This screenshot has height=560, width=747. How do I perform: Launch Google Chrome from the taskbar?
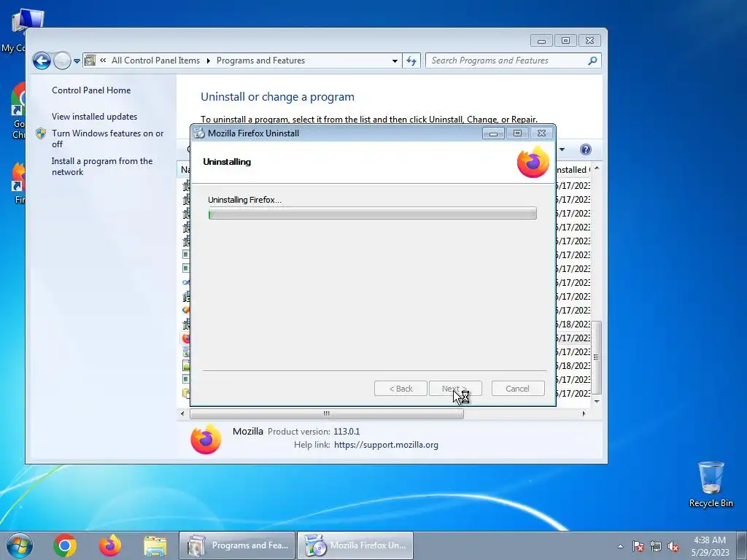coord(65,545)
